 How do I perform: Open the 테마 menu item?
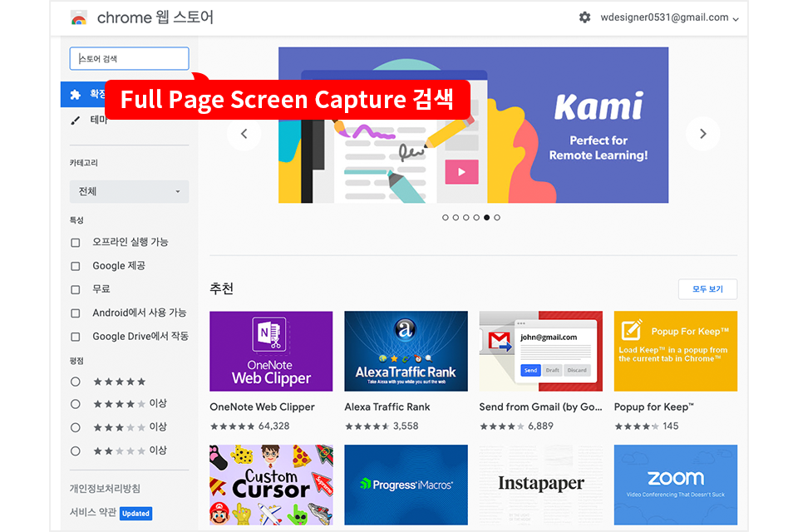[x=99, y=121]
